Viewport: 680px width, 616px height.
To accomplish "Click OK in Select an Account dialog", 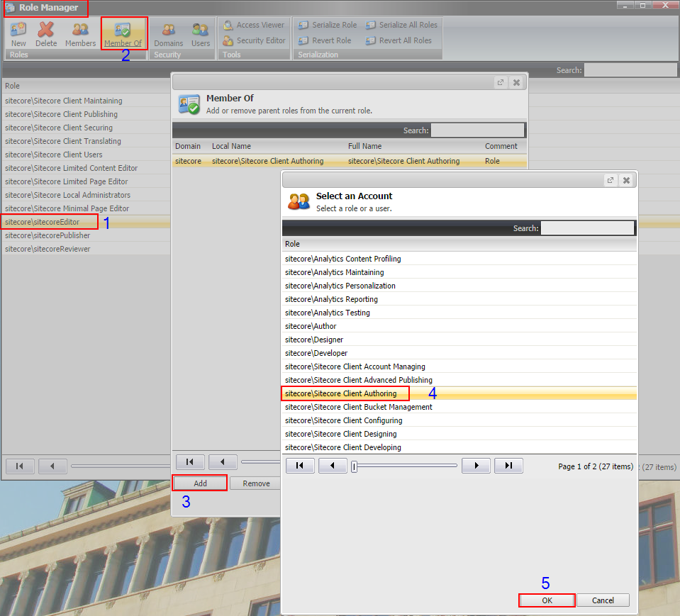I will pyautogui.click(x=547, y=600).
